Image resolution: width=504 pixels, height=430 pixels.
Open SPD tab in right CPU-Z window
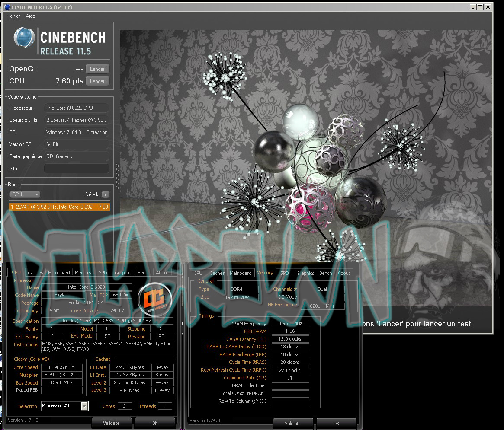click(x=285, y=273)
